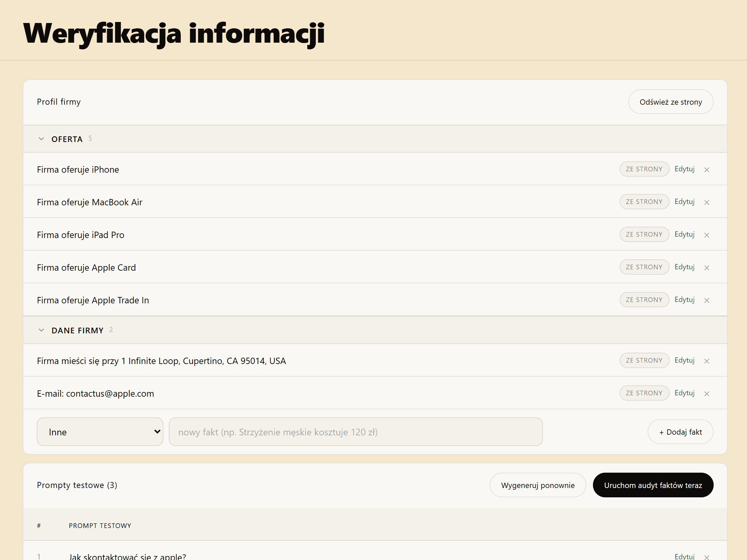Edit the 'Firma oferuje MacBook Air' fact

684,202
